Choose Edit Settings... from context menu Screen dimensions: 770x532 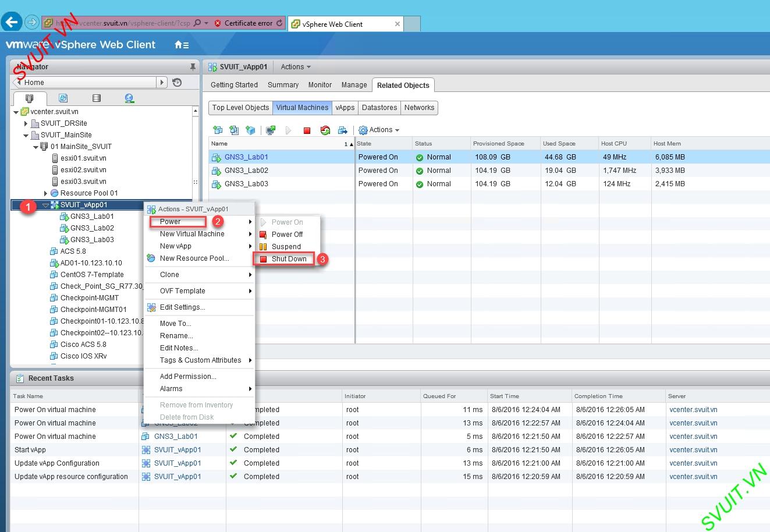point(200,307)
